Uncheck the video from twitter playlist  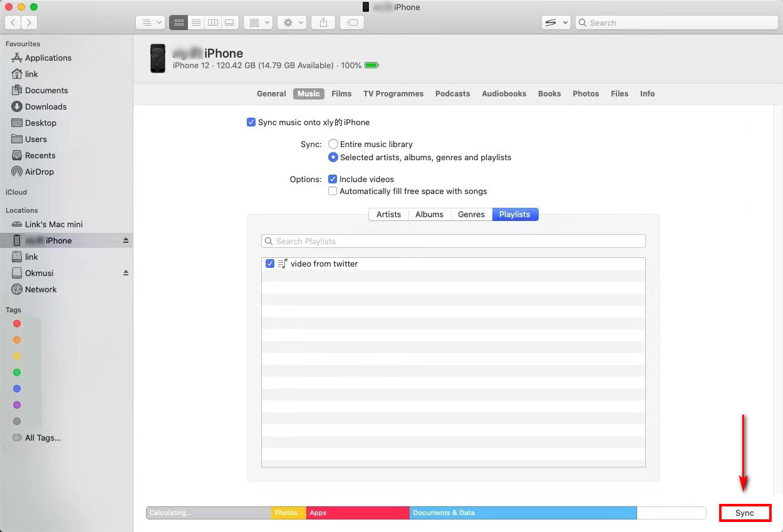270,264
